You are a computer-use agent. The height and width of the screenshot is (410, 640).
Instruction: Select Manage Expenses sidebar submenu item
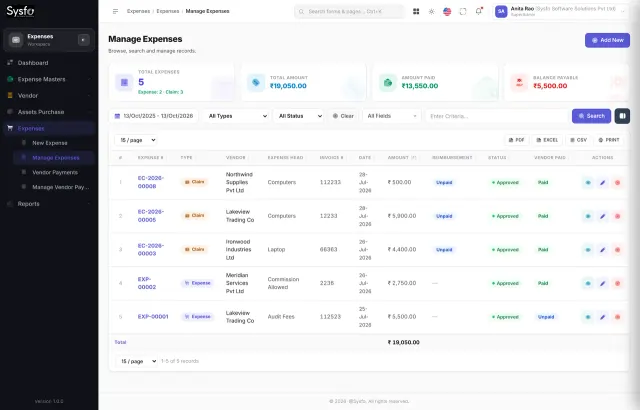pos(53,157)
